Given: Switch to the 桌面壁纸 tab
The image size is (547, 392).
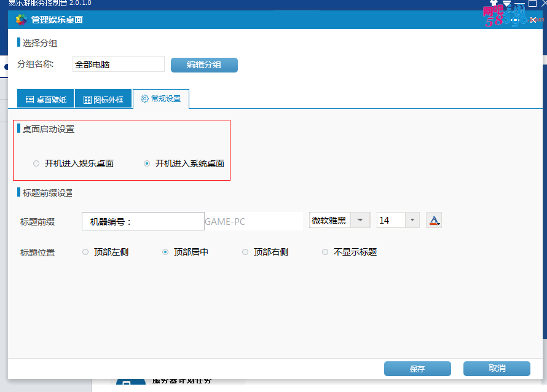Looking at the screenshot, I should [x=45, y=99].
